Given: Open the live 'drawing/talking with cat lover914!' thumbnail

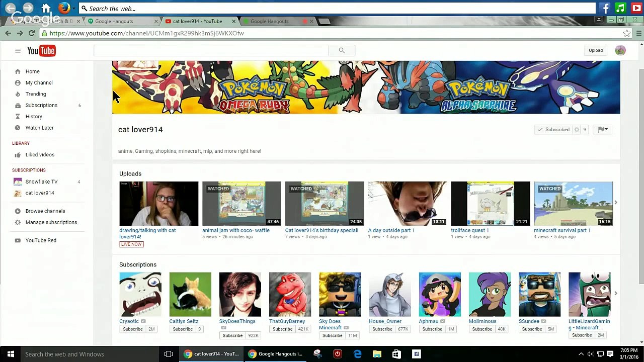Looking at the screenshot, I should click(159, 204).
